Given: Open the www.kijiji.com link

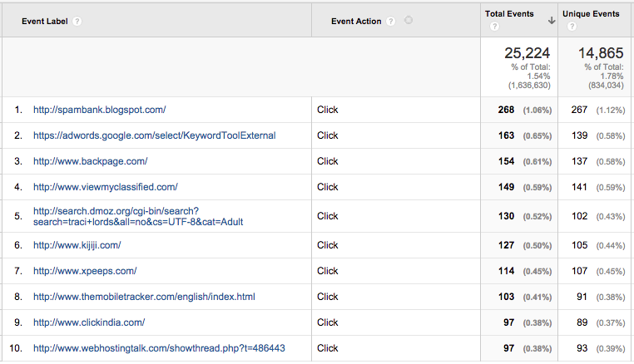Looking at the screenshot, I should point(77,245).
